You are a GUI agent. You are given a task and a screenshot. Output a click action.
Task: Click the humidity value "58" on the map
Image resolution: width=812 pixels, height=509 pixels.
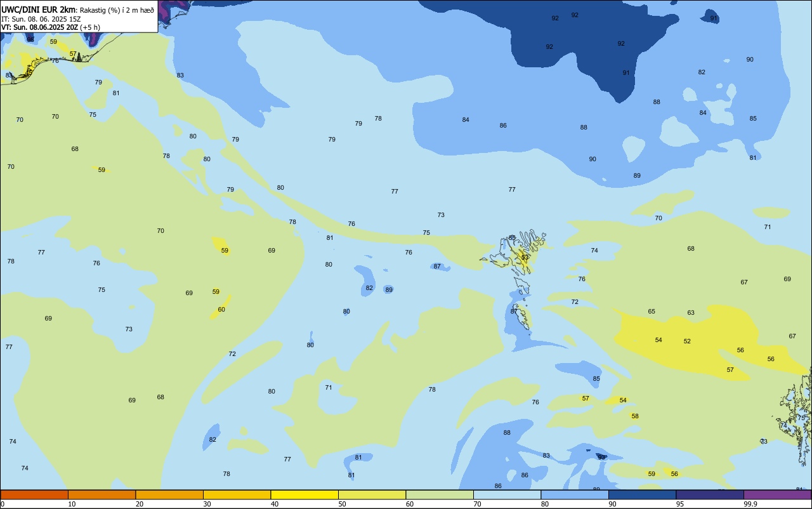click(x=635, y=416)
